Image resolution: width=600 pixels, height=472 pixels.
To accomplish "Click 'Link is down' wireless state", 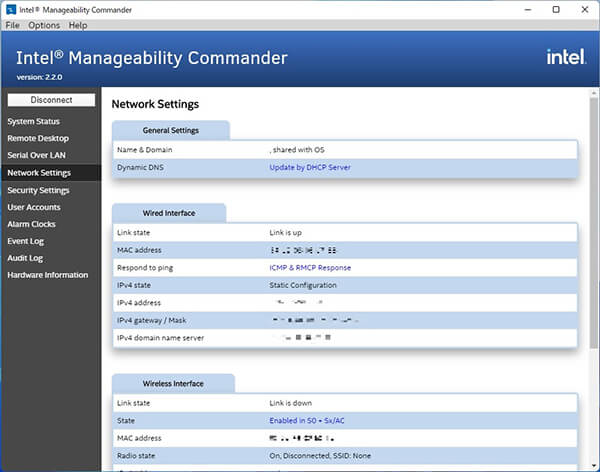I will [290, 403].
